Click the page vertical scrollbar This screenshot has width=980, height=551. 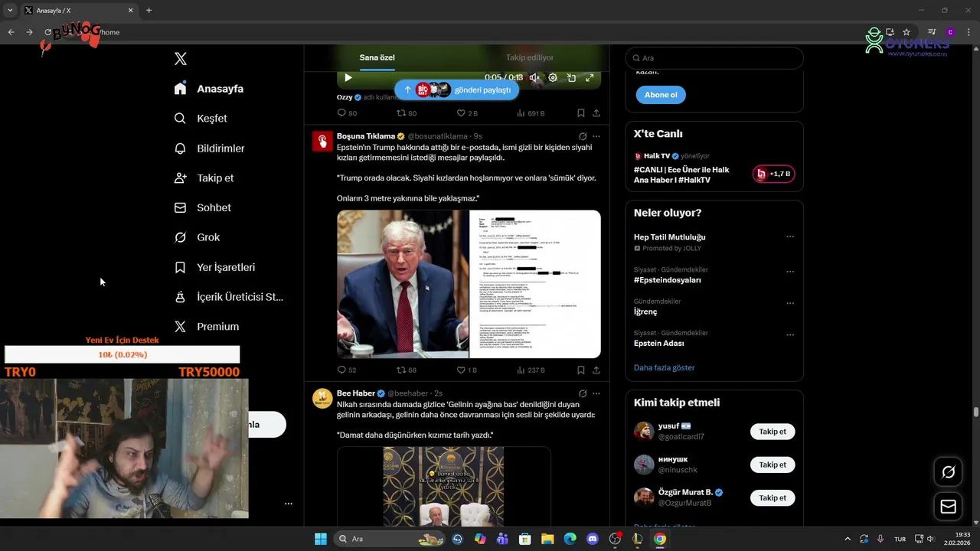975,412
